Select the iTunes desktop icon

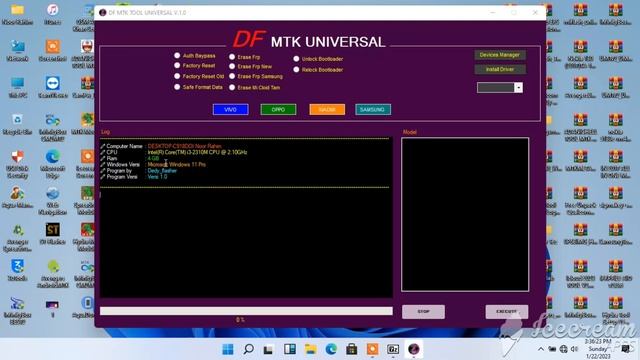tap(53, 14)
